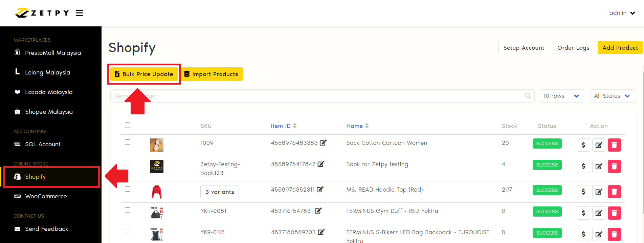Click the dollar price icon for Sock Cotton Cartoon Women

tap(583, 145)
